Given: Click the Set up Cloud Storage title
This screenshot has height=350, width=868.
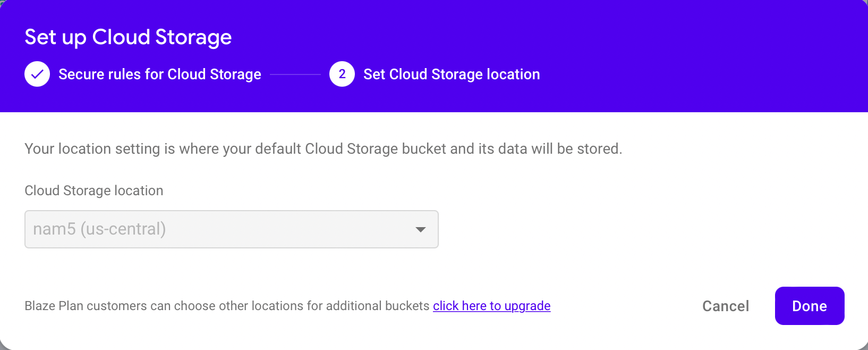Looking at the screenshot, I should click(x=128, y=37).
